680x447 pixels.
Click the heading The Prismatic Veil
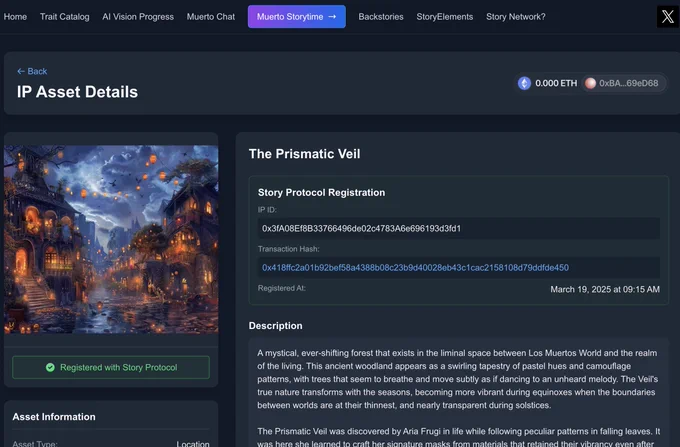(304, 154)
